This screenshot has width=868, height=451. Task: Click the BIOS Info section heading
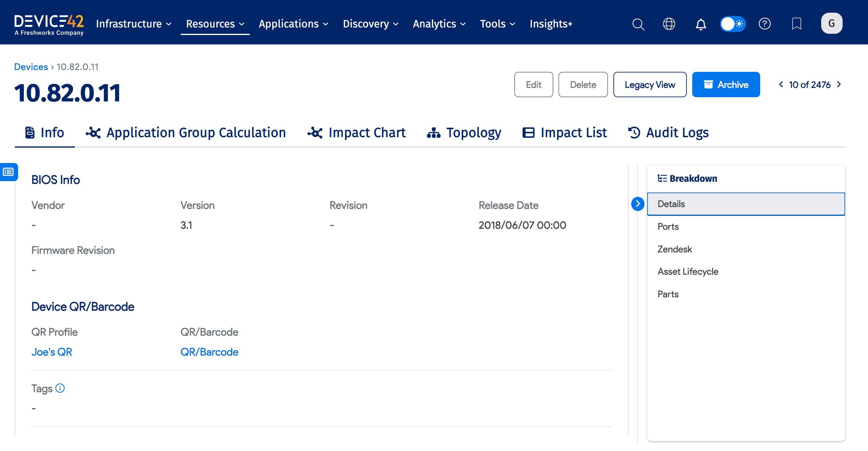click(56, 180)
